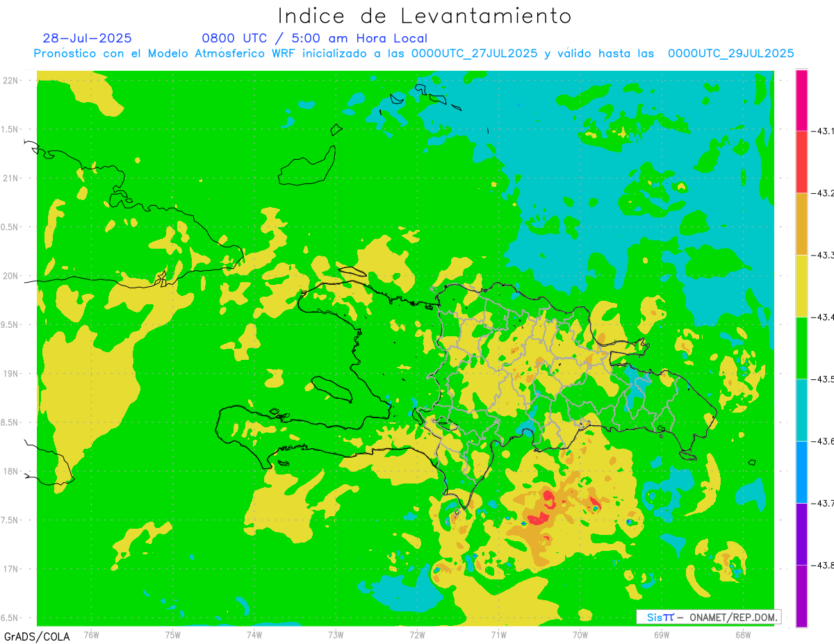Image resolution: width=834 pixels, height=644 pixels.
Task: Click the red swatch in the legend
Action: point(801,162)
